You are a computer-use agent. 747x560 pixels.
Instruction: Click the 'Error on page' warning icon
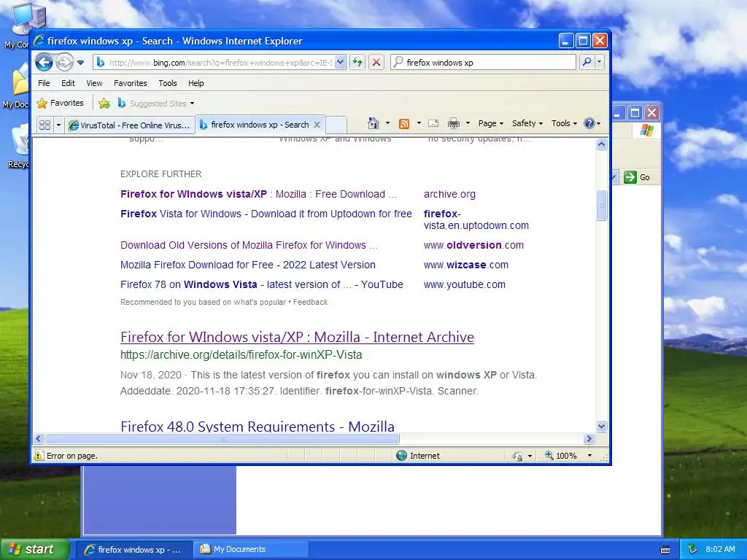39,456
